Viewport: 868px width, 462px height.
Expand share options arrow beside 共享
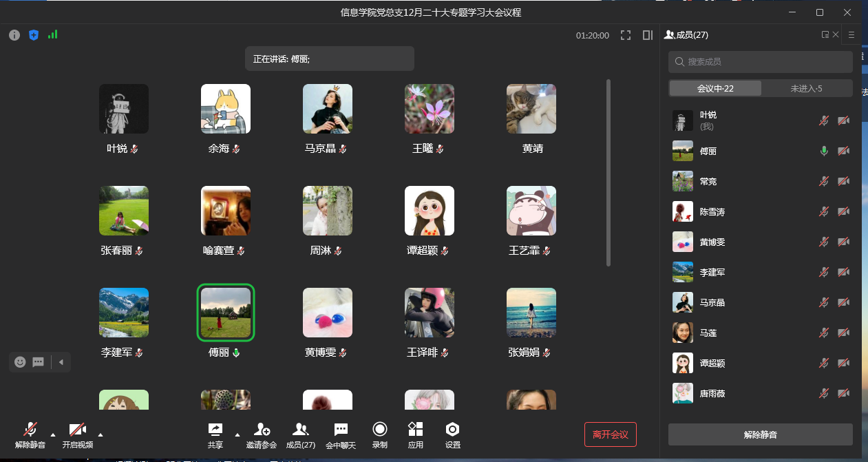(x=237, y=434)
